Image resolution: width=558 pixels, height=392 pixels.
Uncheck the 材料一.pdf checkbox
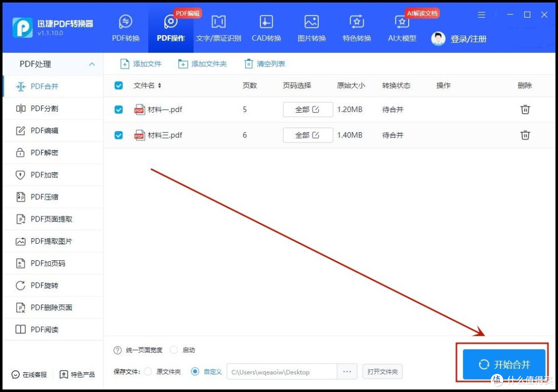pos(118,109)
